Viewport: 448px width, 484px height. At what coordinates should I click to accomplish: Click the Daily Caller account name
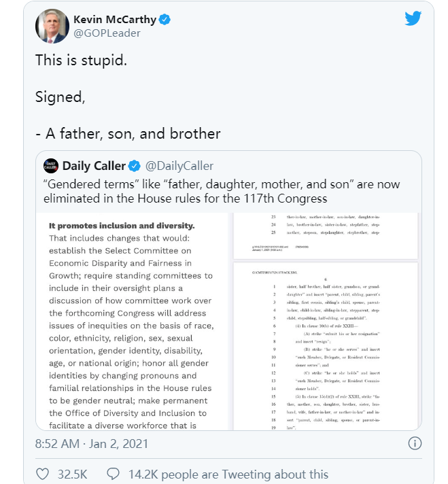point(94,166)
